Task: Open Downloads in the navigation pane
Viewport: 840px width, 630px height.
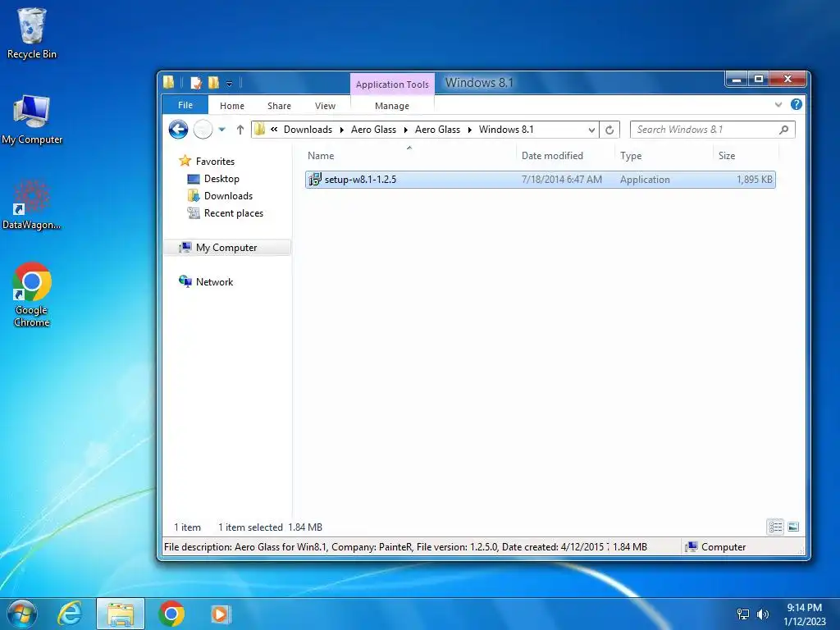Action: 228,196
